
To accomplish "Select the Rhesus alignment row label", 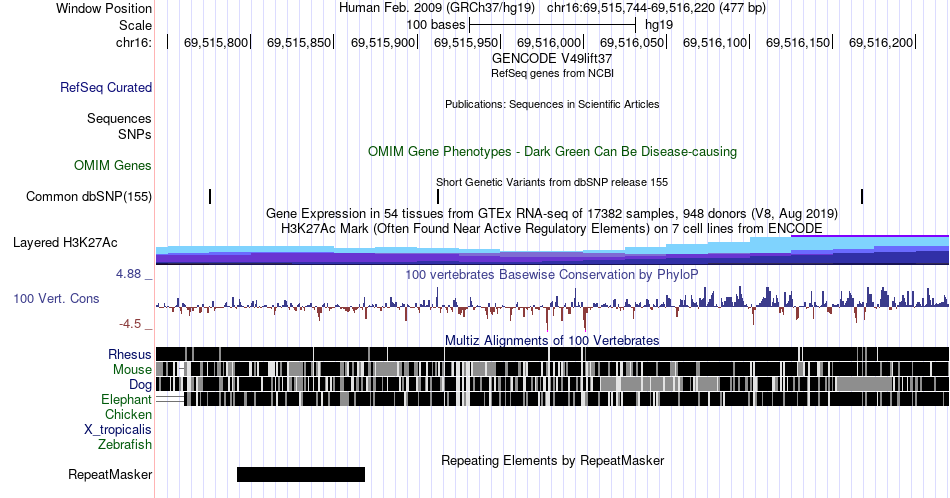I will tap(130, 354).
